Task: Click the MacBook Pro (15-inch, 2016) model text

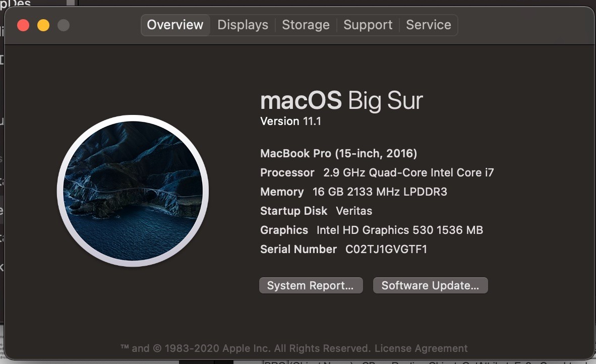Action: [338, 153]
